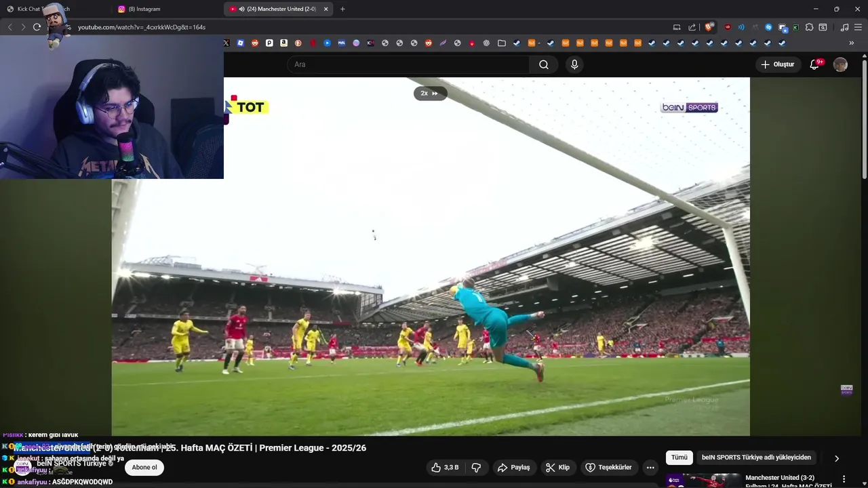This screenshot has width=868, height=488.
Task: Switch to the Instagram tab
Action: [167, 9]
